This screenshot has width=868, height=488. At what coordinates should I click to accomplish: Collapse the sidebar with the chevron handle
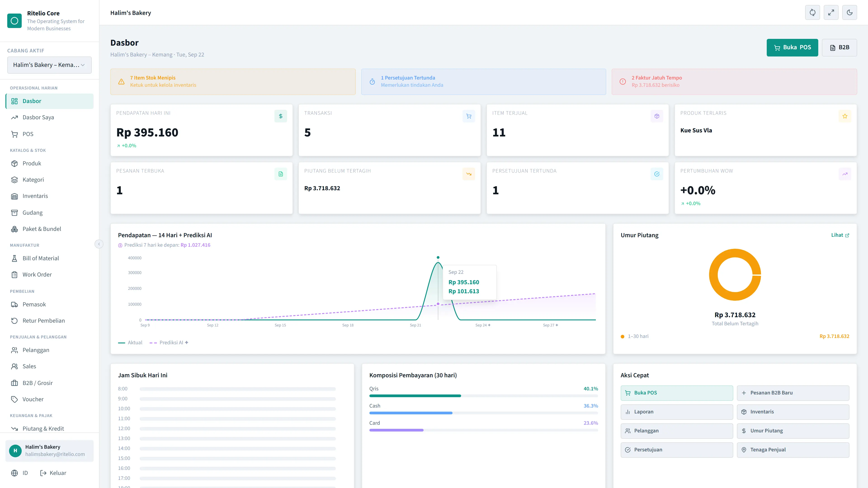click(x=99, y=244)
